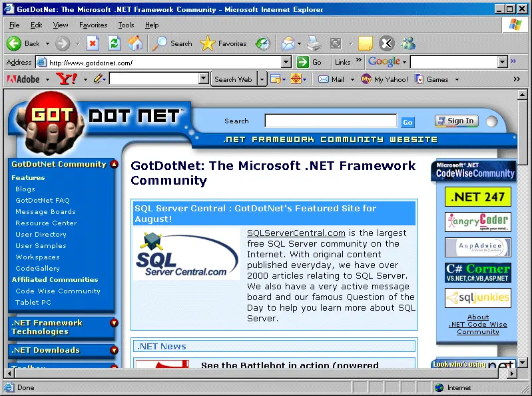Screen dimensions: 532x396
Task: Open the Google search box dropdown
Action: pos(503,62)
